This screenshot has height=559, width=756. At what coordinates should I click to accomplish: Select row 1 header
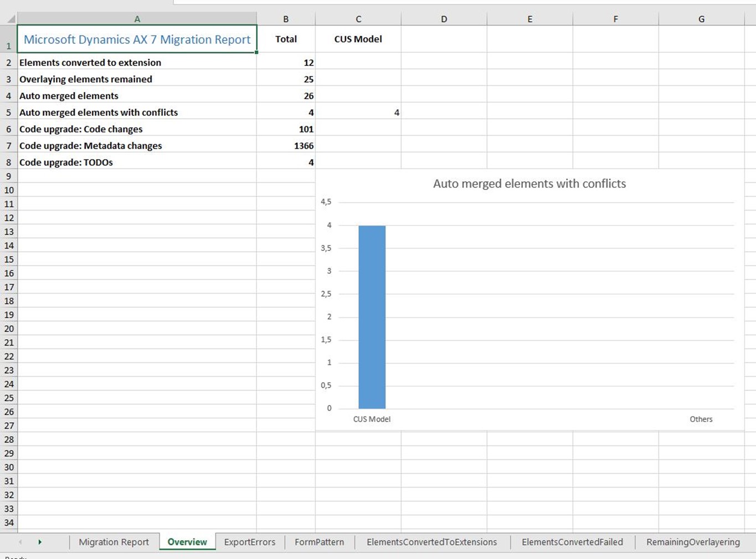coord(8,40)
